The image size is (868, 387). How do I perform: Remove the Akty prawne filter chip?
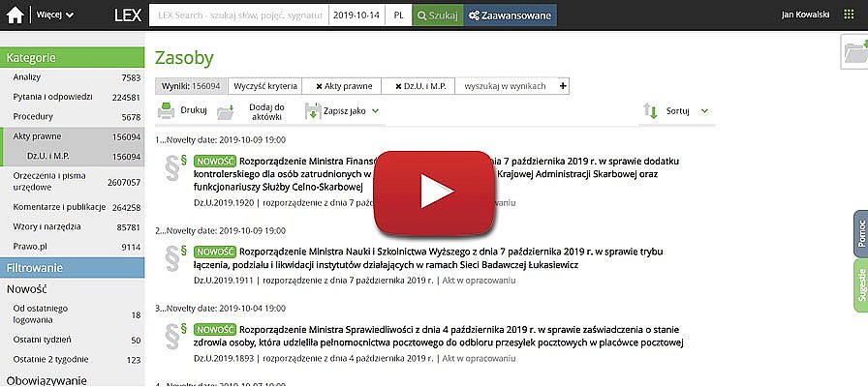pyautogui.click(x=319, y=86)
